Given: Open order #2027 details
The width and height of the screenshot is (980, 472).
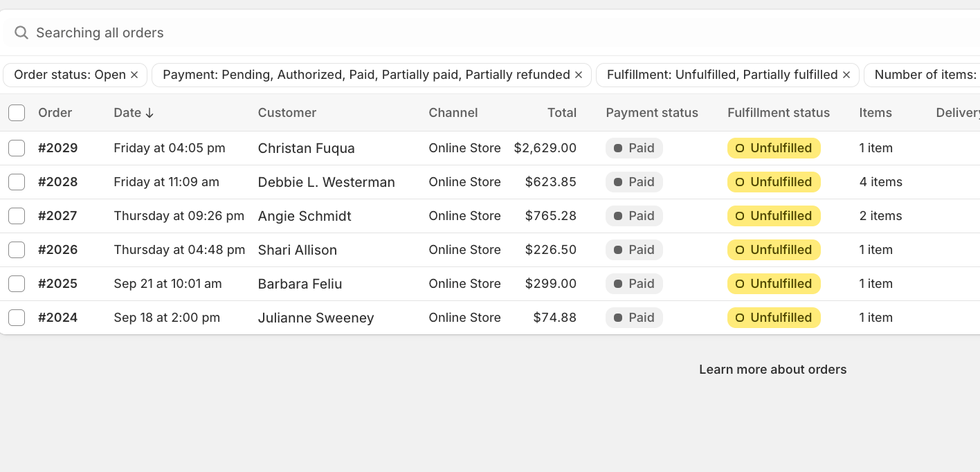Looking at the screenshot, I should click(58, 215).
